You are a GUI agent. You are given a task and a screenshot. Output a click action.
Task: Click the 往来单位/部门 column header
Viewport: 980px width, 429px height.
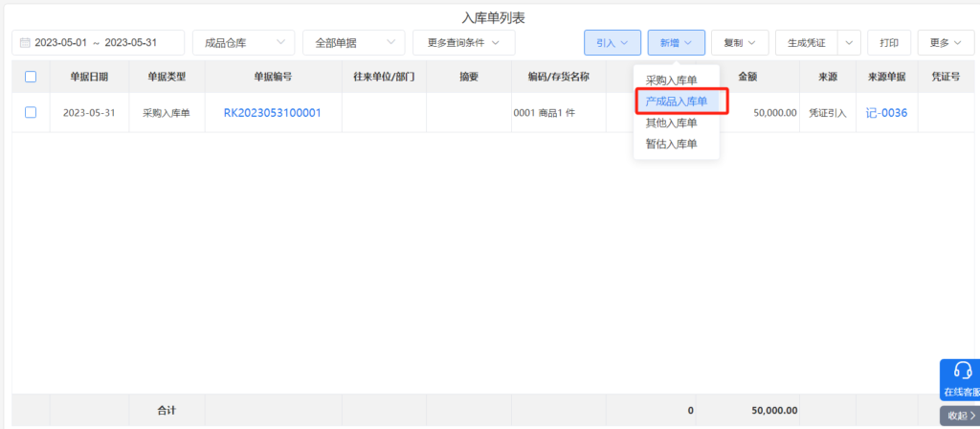pyautogui.click(x=384, y=77)
